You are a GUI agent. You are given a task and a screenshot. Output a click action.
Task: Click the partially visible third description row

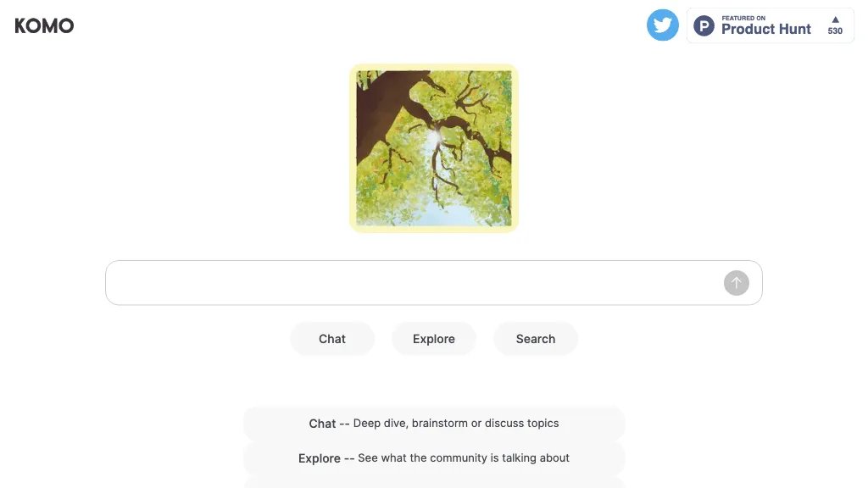434,482
